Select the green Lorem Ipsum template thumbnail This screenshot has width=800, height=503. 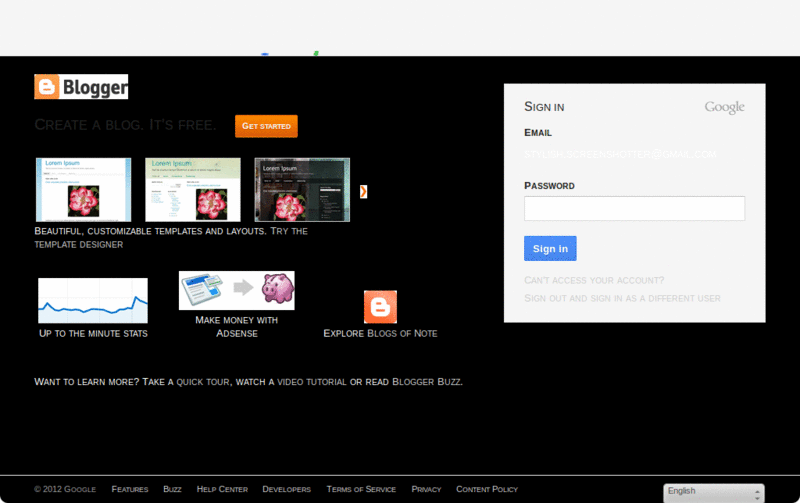point(193,190)
